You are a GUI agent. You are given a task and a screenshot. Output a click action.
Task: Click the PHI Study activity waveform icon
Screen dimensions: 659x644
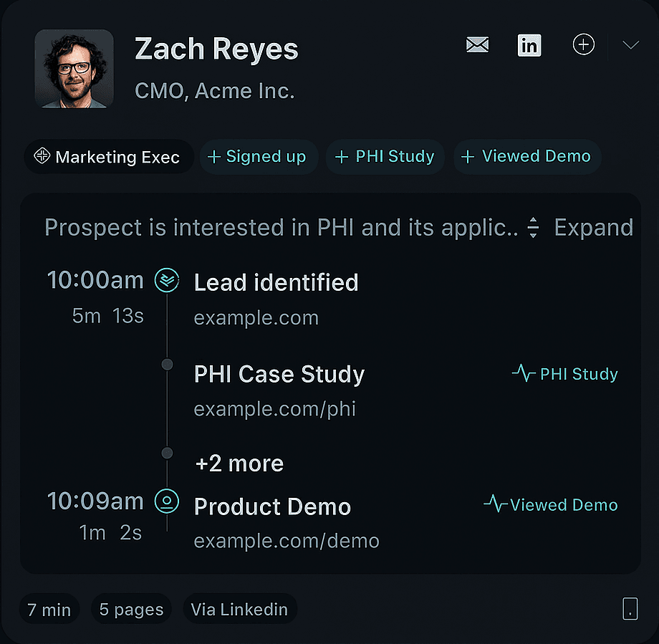522,373
